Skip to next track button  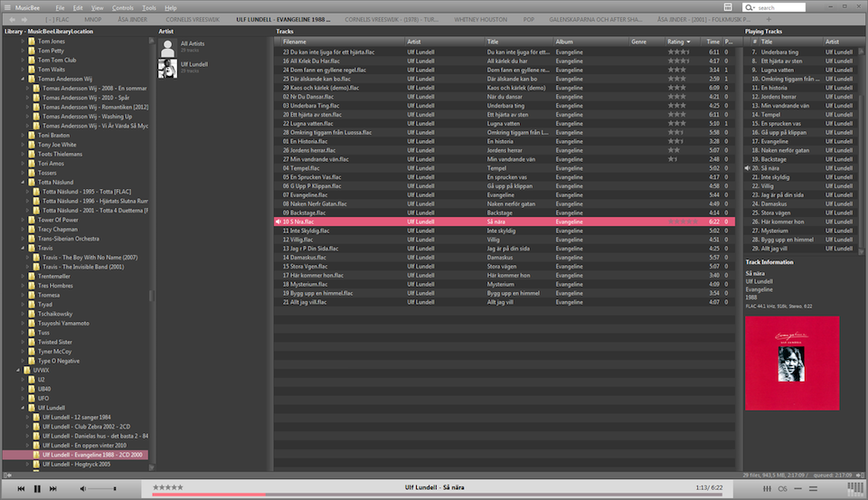click(x=53, y=489)
